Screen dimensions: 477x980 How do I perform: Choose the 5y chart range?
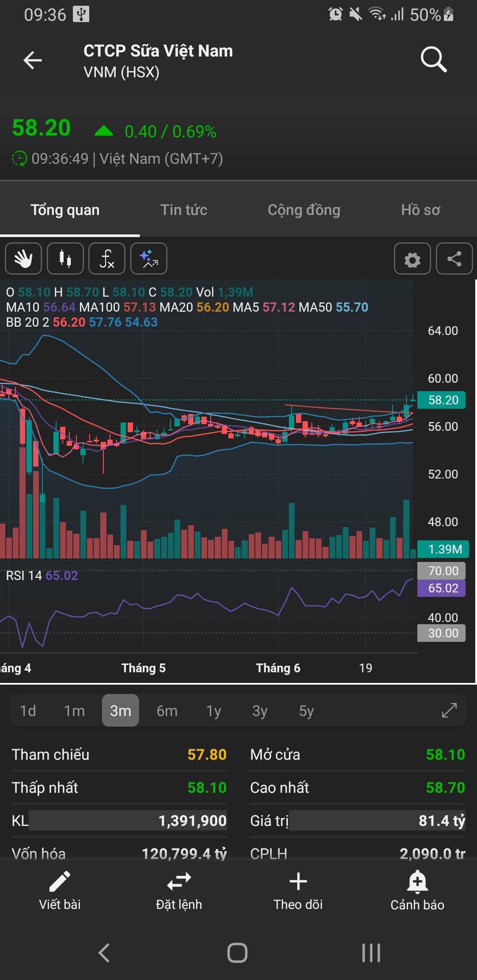[x=306, y=711]
